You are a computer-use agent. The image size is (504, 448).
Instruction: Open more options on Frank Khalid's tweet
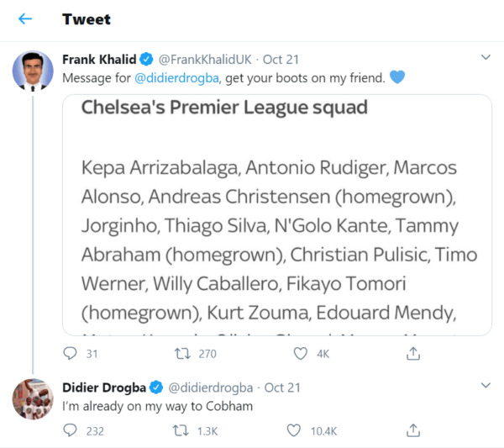(x=485, y=58)
